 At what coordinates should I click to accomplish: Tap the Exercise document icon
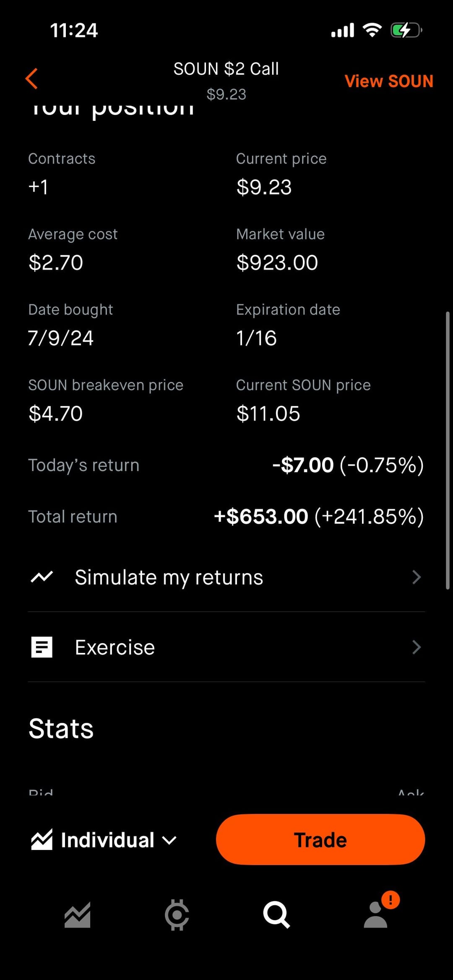coord(42,647)
